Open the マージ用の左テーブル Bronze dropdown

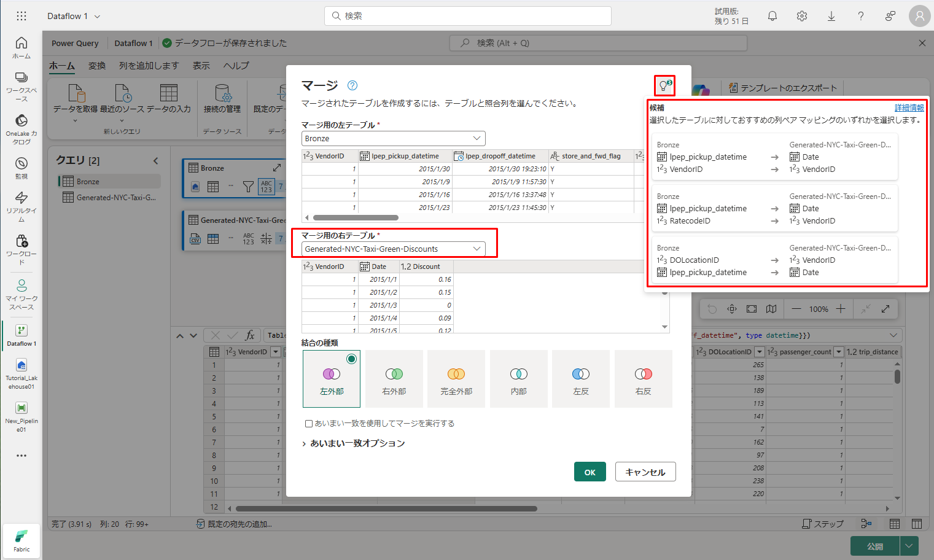click(393, 139)
